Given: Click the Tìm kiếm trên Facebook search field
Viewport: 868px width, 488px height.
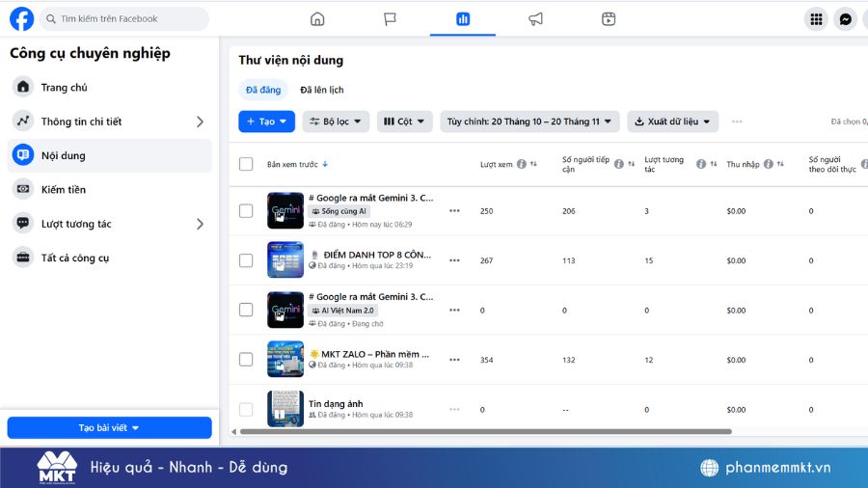Looking at the screenshot, I should pyautogui.click(x=124, y=19).
